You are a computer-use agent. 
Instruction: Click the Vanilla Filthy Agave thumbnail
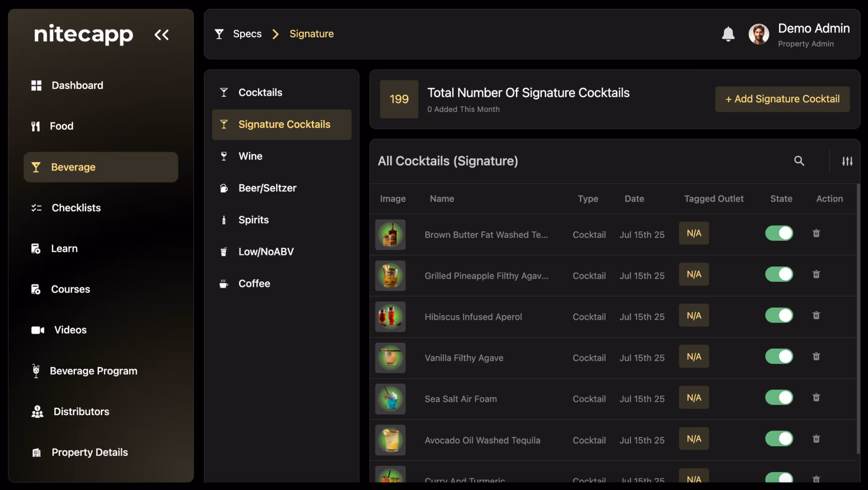[x=390, y=358]
